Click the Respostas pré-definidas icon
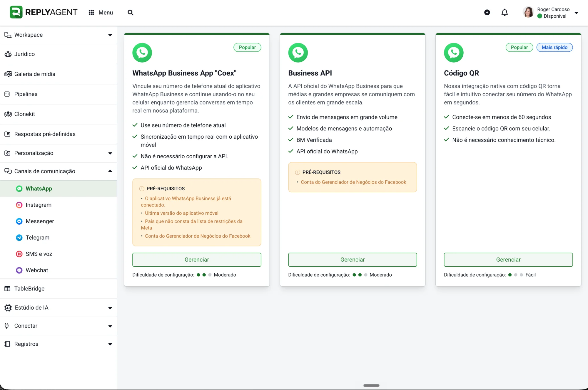588x390 pixels. (x=7, y=134)
